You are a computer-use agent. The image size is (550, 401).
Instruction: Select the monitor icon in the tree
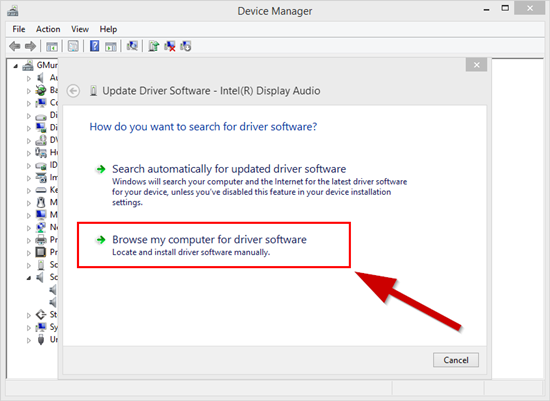[41, 215]
